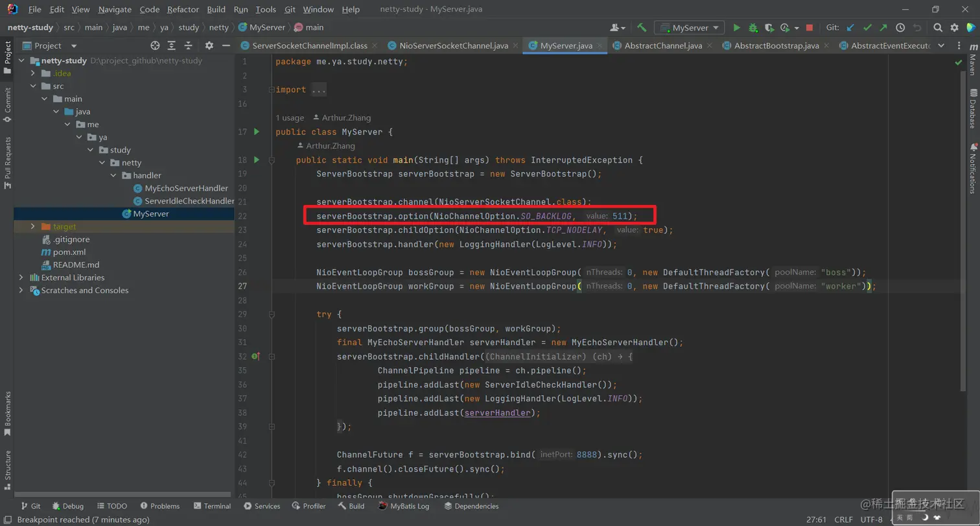Open Search Everywhere magnifier icon
The width and height of the screenshot is (980, 526).
pos(938,28)
